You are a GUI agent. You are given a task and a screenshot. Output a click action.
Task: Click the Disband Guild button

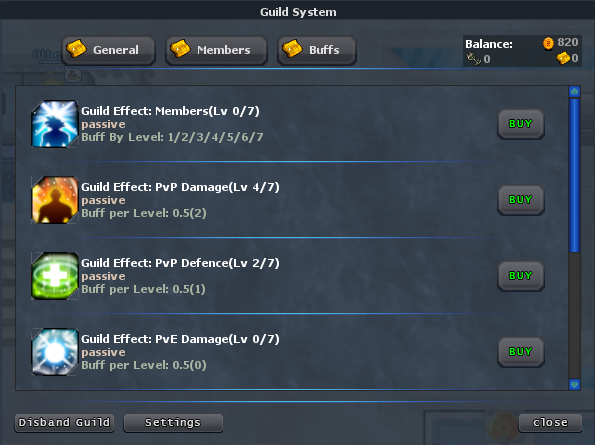(64, 423)
